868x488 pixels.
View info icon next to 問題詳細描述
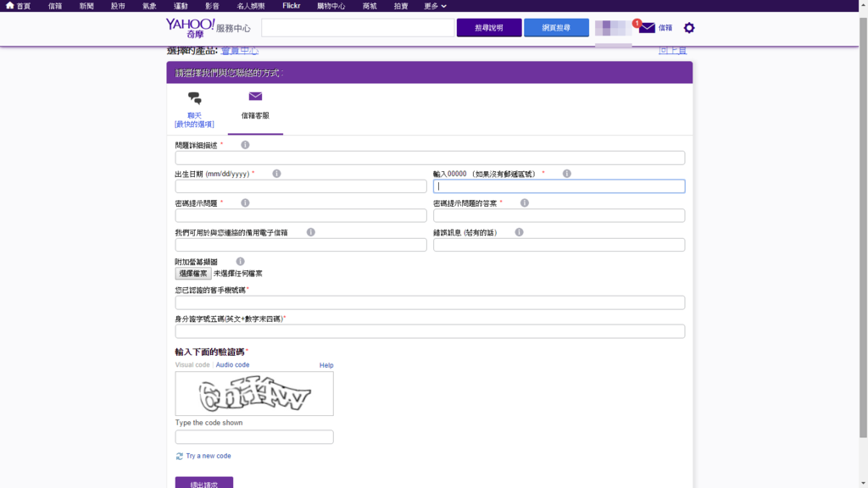pyautogui.click(x=246, y=144)
